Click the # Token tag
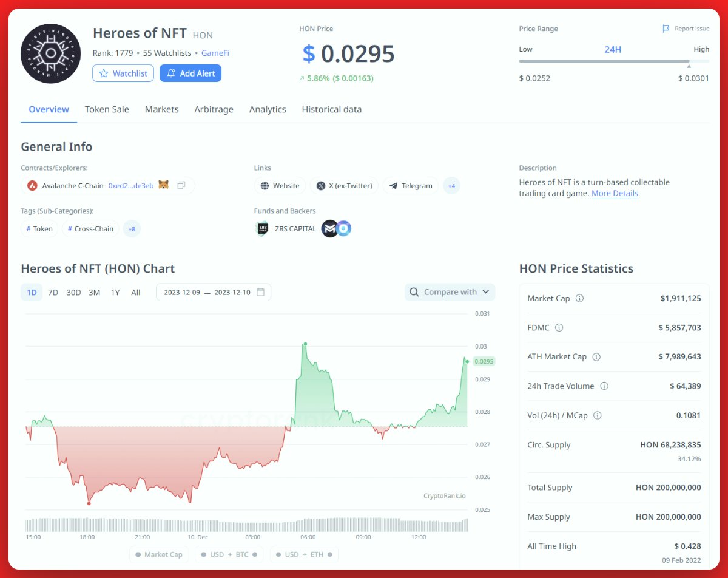728x578 pixels. (x=39, y=229)
